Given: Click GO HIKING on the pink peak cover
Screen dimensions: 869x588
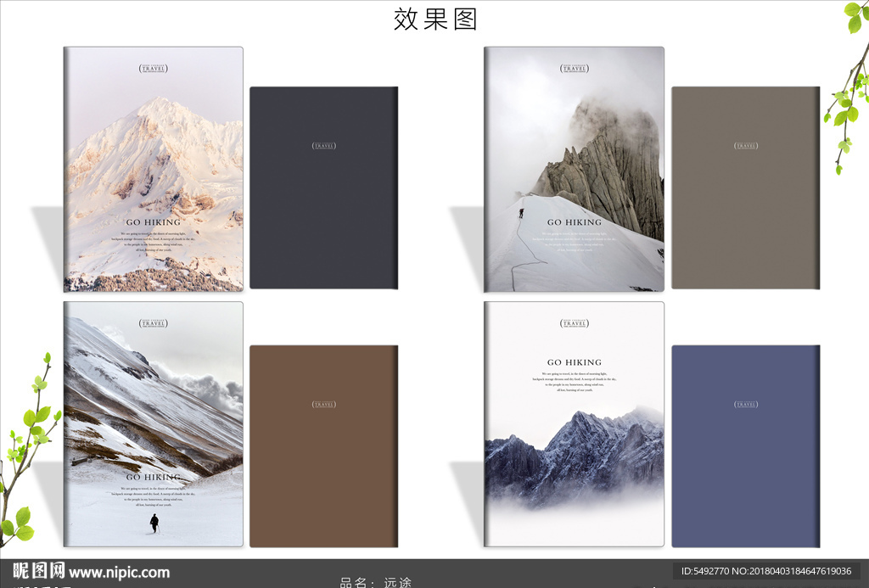Looking at the screenshot, I should 154,222.
